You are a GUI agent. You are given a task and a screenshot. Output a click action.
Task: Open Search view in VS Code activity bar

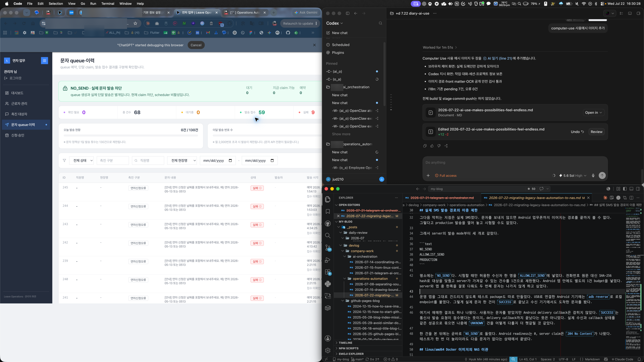[x=328, y=236]
